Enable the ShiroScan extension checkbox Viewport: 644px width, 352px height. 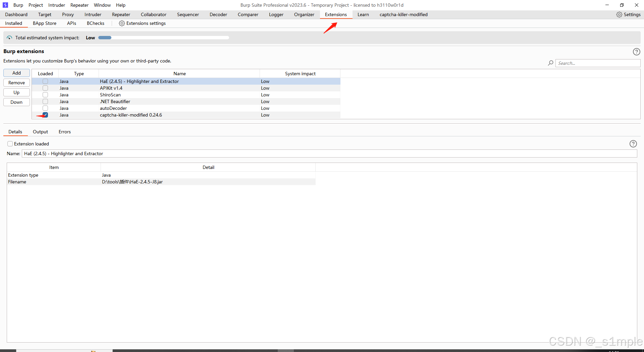pos(45,95)
